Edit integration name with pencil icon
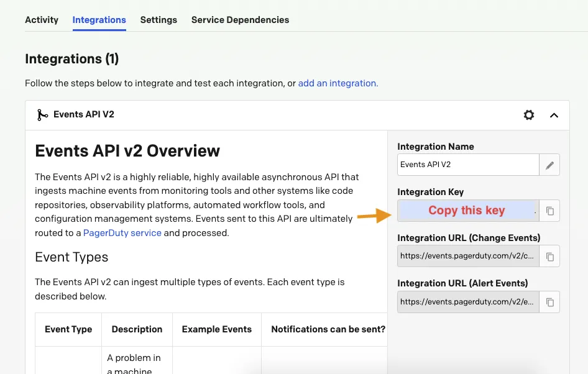The image size is (588, 374). 549,165
